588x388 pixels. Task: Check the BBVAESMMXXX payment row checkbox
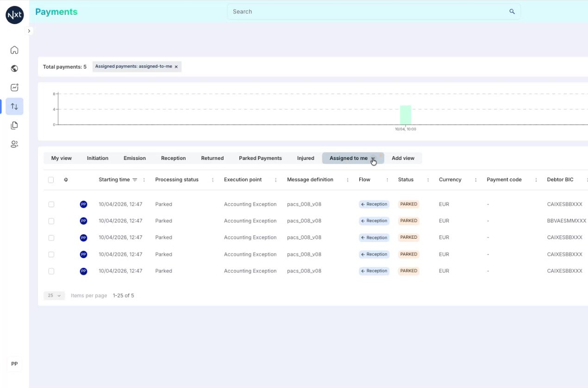[x=51, y=221]
